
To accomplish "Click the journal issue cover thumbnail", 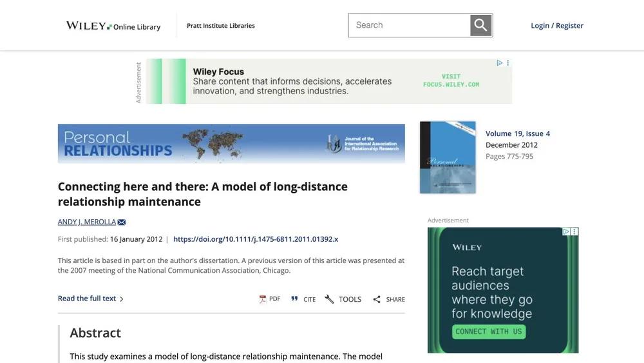I will click(x=448, y=157).
